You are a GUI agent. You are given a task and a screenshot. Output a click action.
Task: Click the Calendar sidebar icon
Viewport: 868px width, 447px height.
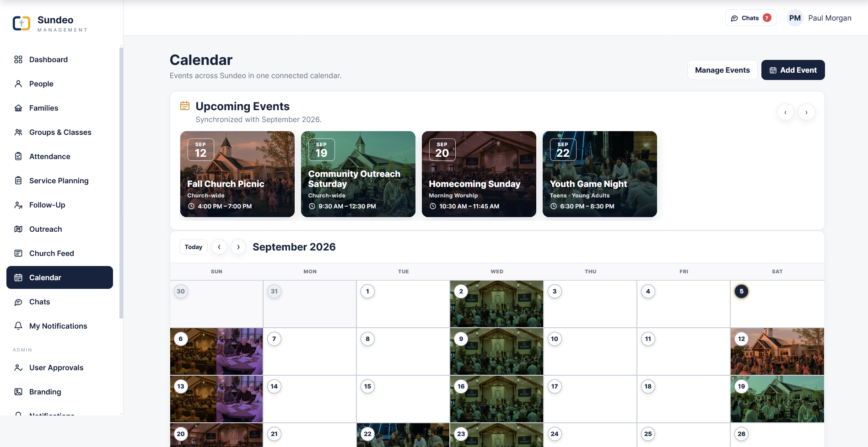[18, 277]
